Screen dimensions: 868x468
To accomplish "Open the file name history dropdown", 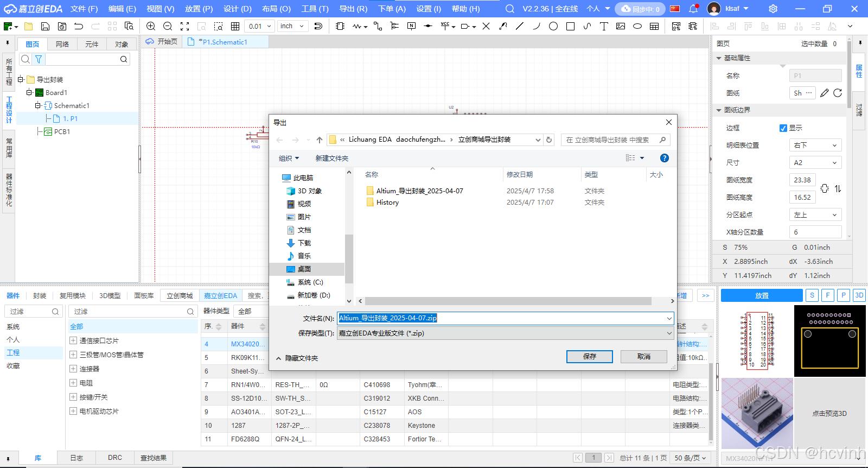I will 669,318.
